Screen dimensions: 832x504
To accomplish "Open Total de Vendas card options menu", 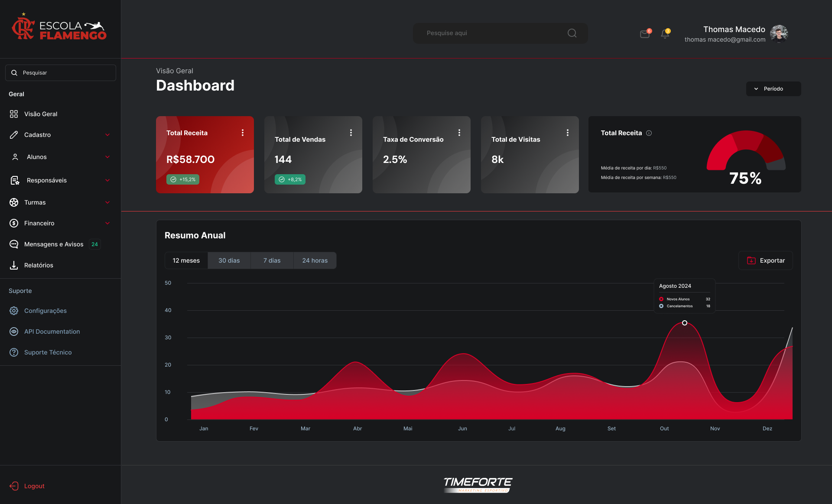I will coord(351,133).
